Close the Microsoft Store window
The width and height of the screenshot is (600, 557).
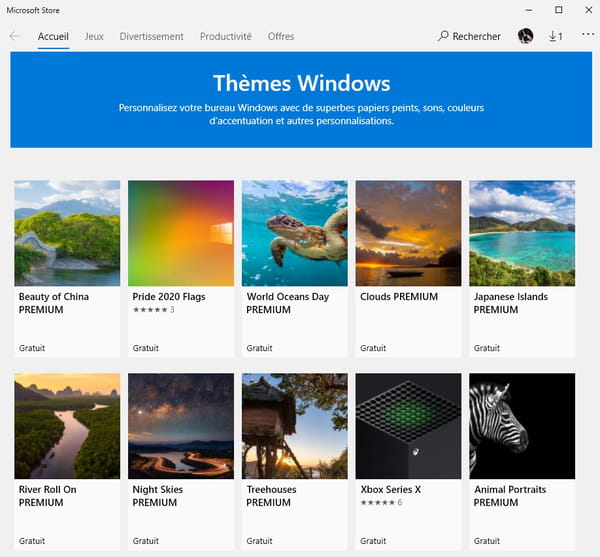[x=589, y=10]
